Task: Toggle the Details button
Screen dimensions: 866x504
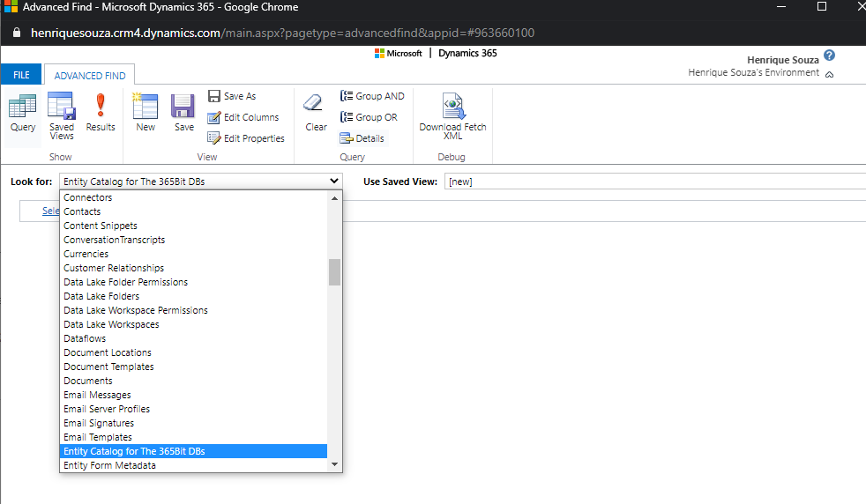Action: (362, 138)
